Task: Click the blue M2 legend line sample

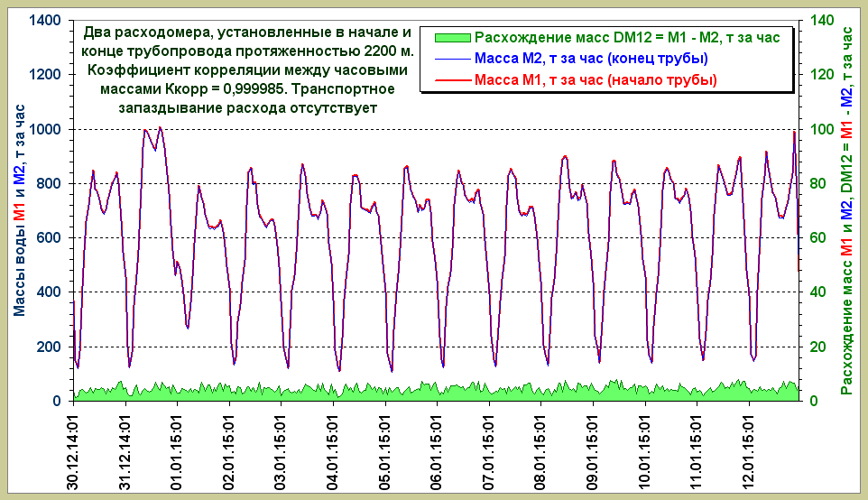Action: pyautogui.click(x=452, y=59)
